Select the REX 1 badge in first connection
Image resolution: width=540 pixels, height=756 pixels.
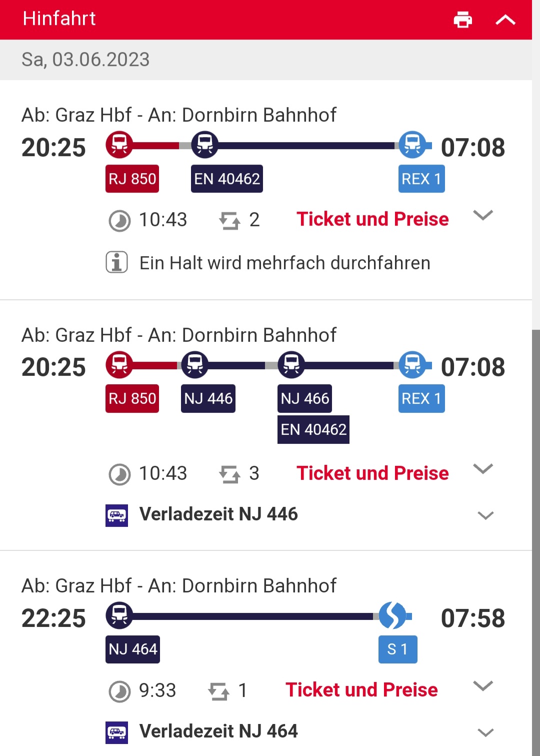tap(421, 179)
